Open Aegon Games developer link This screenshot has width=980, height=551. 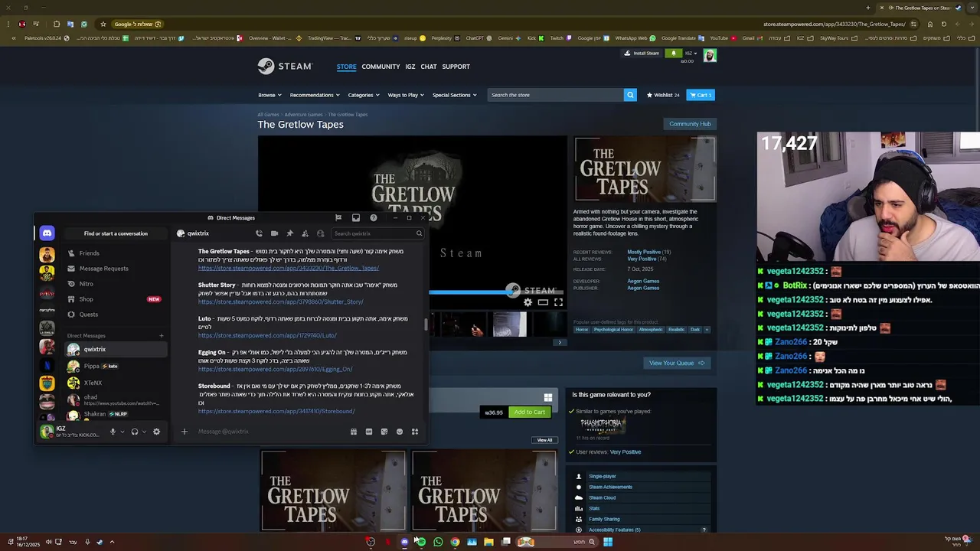643,281
